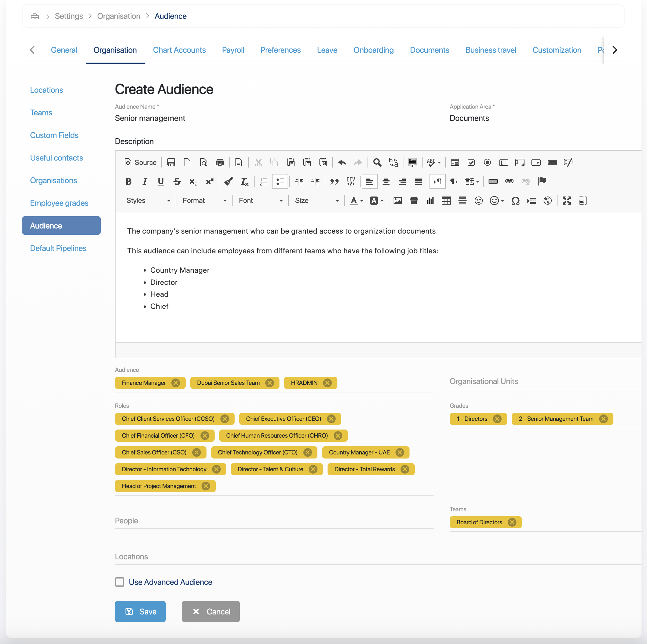Remove the 1 - Directors grade tag

(x=497, y=419)
